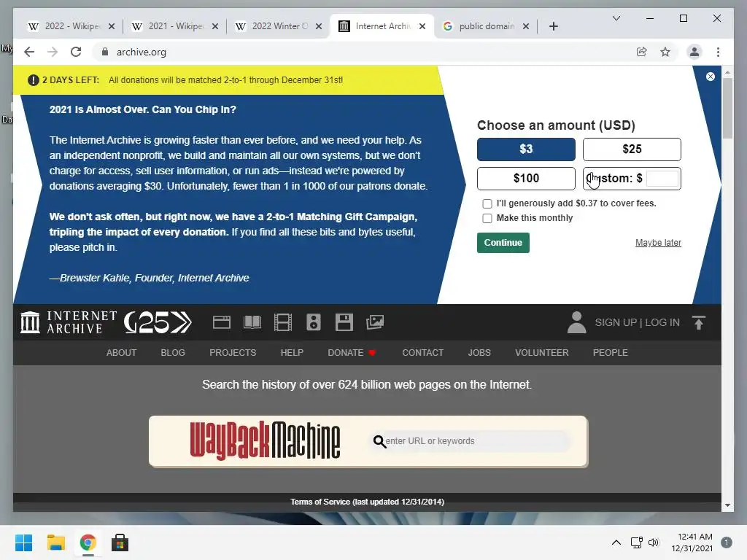Click the share page icon in address bar
747x560 pixels.
tap(642, 52)
